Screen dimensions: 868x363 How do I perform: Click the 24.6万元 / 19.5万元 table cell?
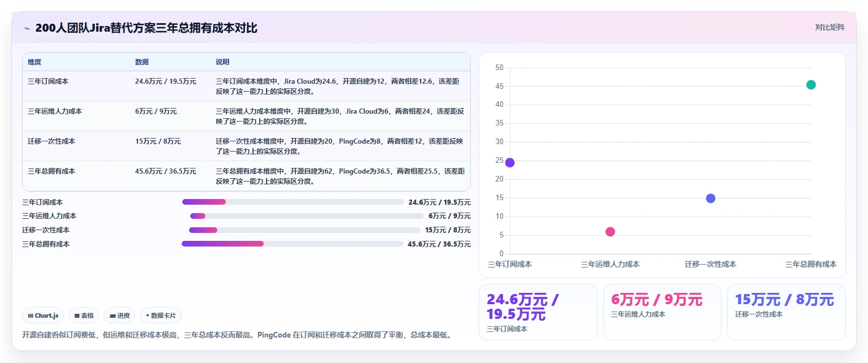coord(166,81)
